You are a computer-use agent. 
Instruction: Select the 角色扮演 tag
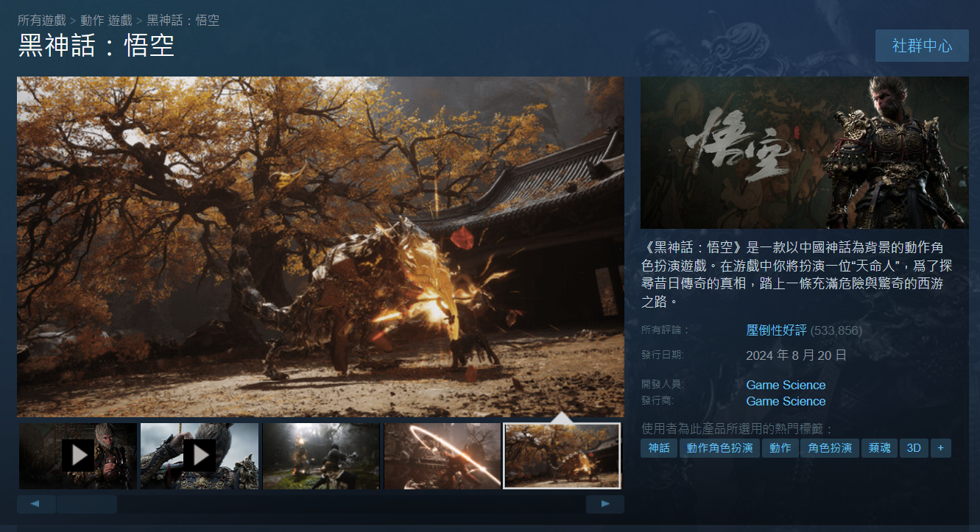(x=830, y=447)
